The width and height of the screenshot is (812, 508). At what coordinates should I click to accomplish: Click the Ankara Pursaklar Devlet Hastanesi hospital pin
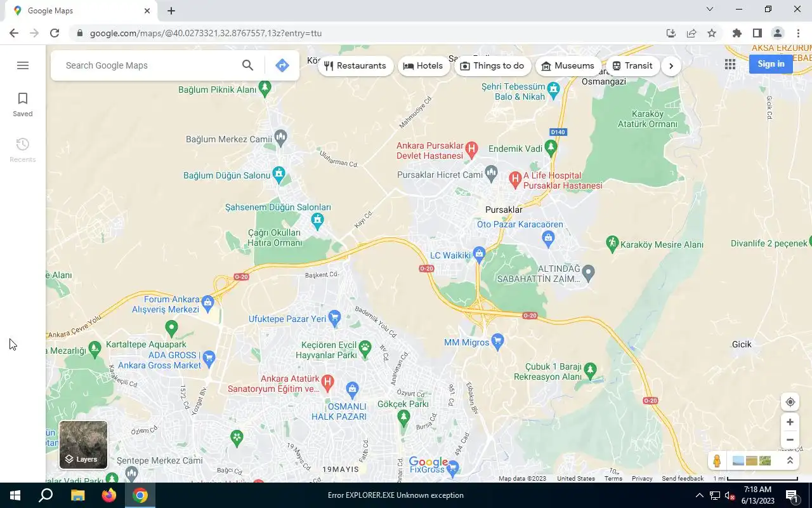[471, 150]
